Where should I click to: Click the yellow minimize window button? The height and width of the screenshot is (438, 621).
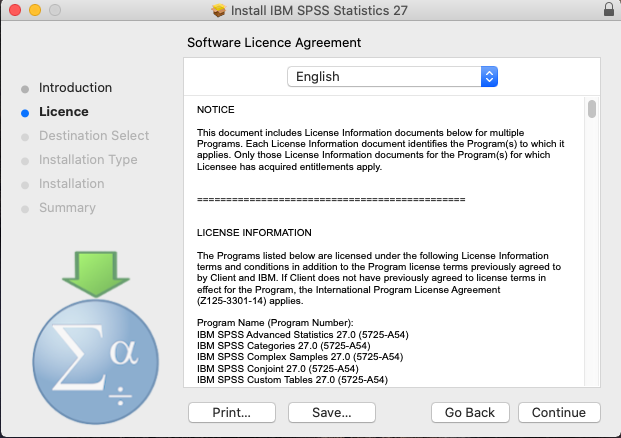point(32,10)
